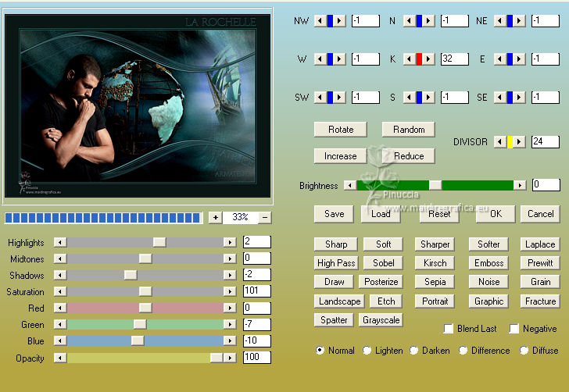
Task: Click the Brightness slider thumb
Action: click(435, 185)
